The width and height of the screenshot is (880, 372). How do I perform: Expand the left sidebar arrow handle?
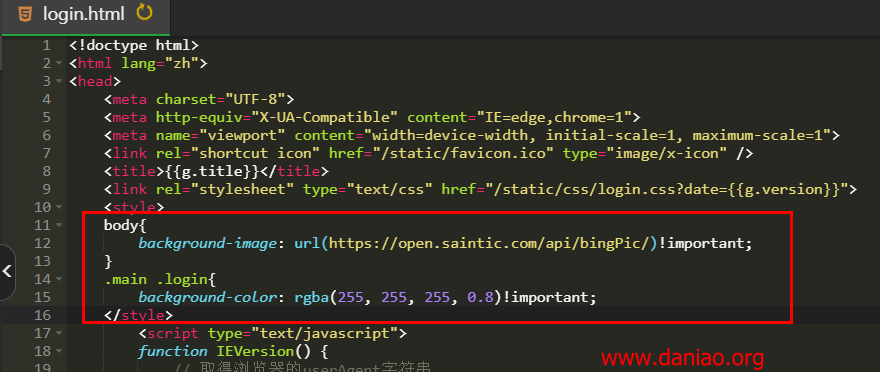click(x=7, y=272)
